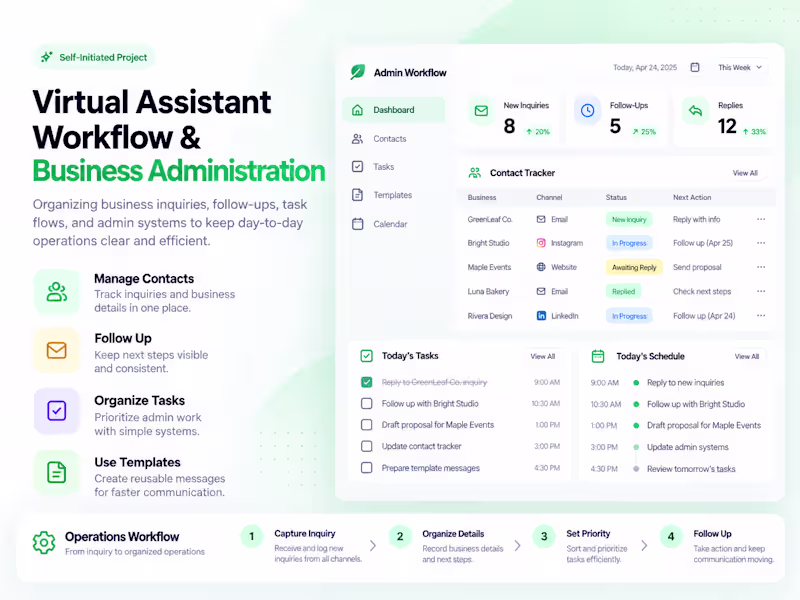The image size is (800, 600).
Task: Click the New Inquiry status badge
Action: point(629,219)
